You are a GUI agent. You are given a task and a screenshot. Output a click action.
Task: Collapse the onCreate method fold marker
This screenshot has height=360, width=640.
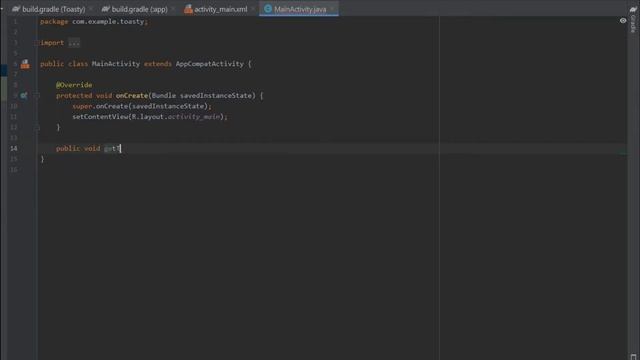tap(37, 96)
